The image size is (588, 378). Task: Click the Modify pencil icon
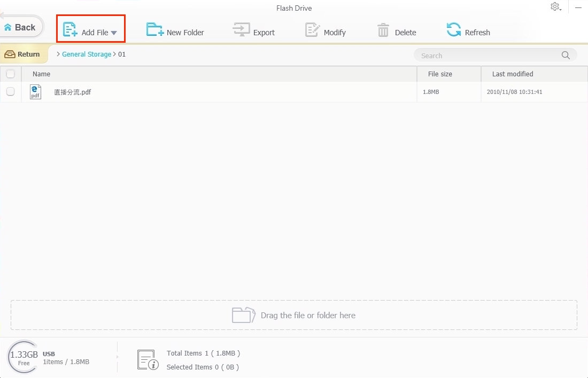(x=312, y=29)
